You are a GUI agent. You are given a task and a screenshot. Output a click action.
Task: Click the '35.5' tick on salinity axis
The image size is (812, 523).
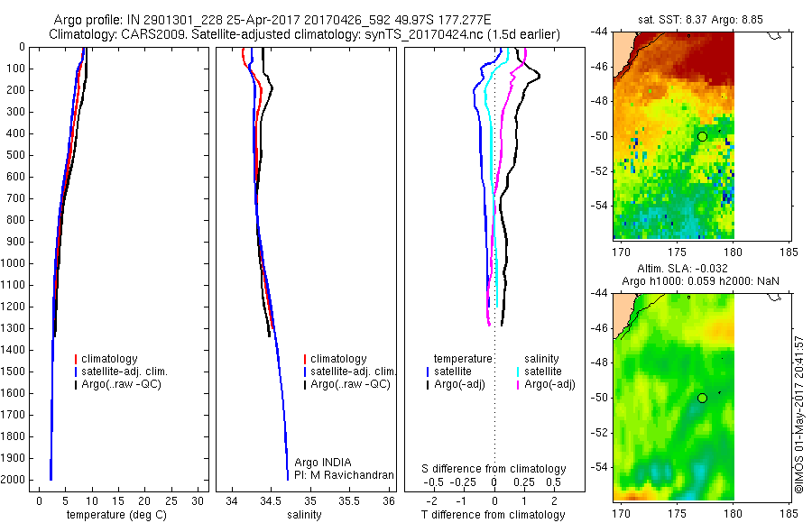[x=349, y=501]
